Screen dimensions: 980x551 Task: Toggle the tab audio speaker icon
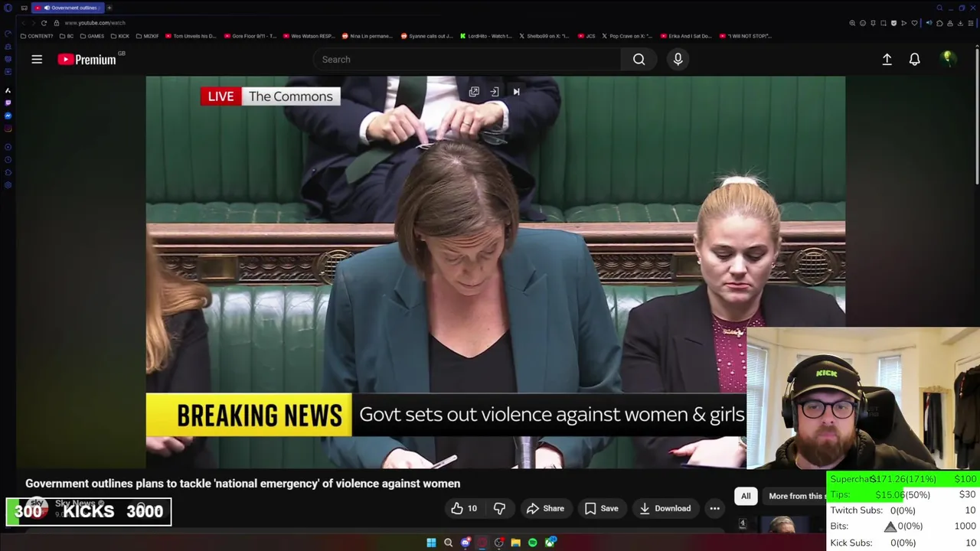[x=929, y=23]
